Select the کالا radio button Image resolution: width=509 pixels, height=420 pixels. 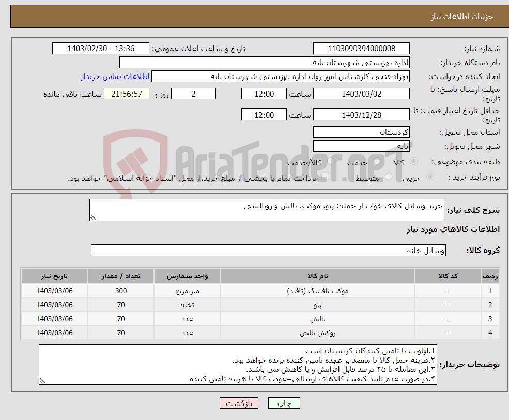(413, 161)
